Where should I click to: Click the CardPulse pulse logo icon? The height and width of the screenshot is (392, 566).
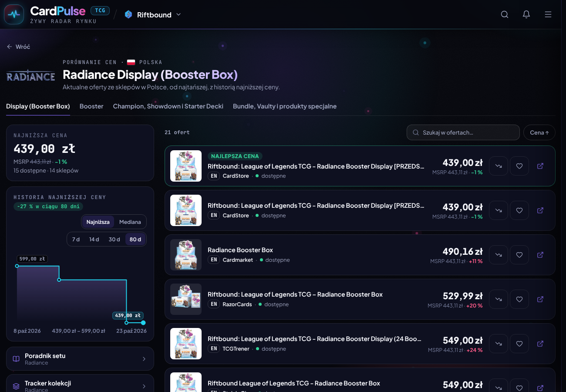(14, 14)
